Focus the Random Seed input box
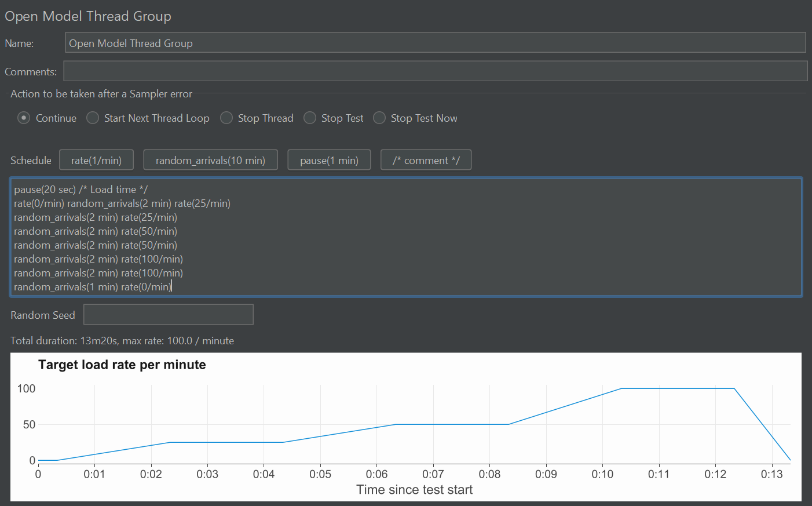This screenshot has height=506, width=812. pos(168,315)
